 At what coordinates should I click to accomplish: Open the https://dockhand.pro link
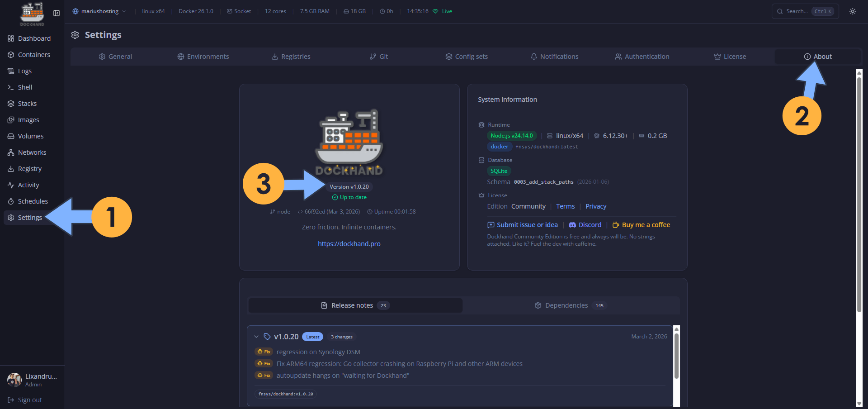(349, 243)
